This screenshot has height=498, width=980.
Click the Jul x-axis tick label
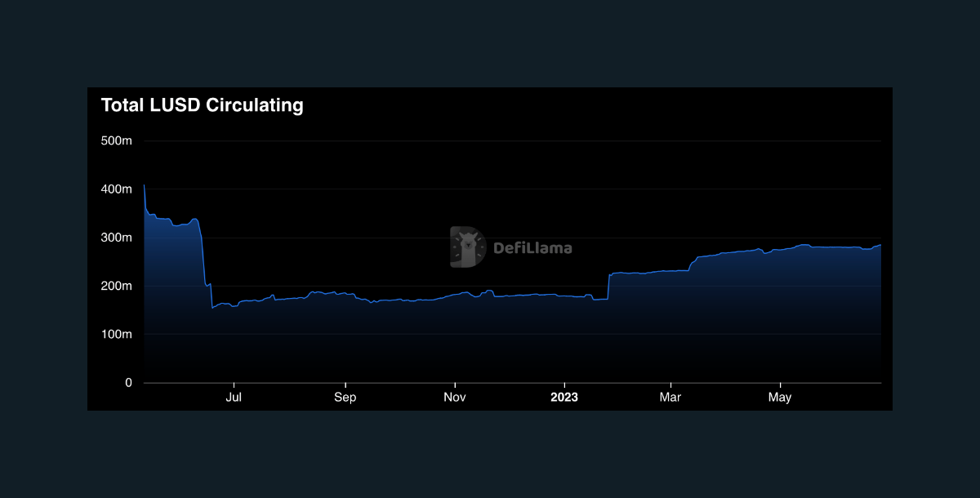click(234, 398)
